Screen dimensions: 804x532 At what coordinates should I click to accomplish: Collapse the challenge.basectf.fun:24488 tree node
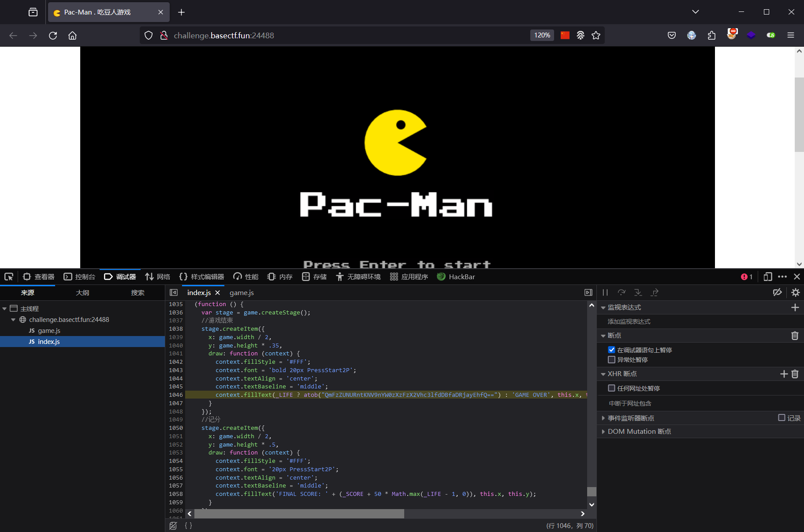pyautogui.click(x=13, y=320)
